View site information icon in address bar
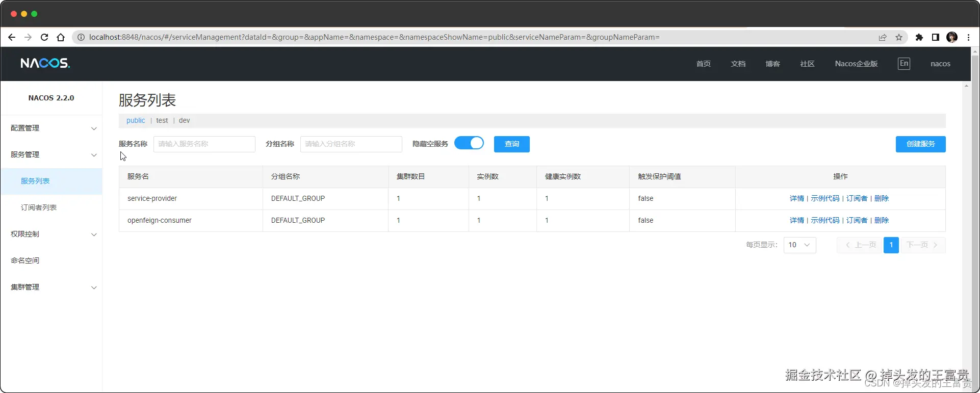 [x=81, y=37]
